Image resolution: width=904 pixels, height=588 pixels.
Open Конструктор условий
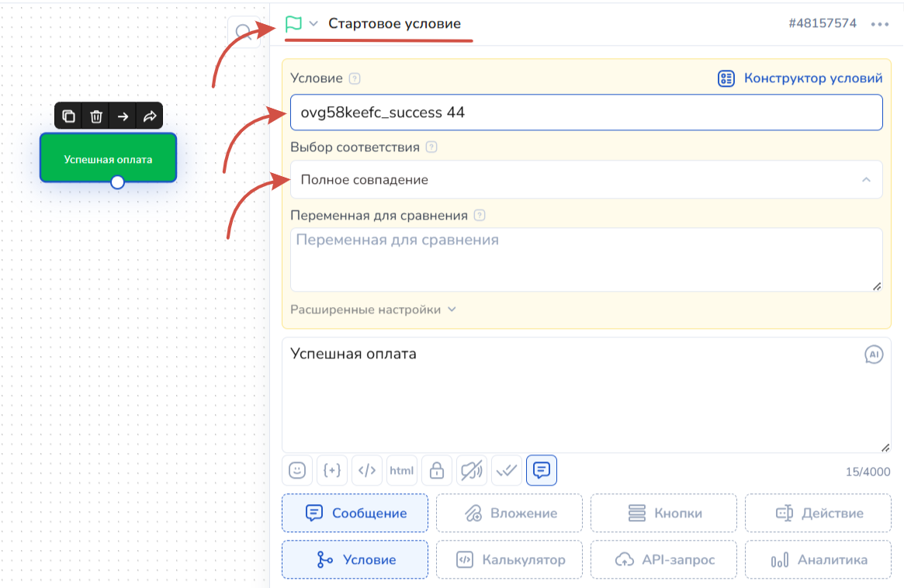(800, 78)
